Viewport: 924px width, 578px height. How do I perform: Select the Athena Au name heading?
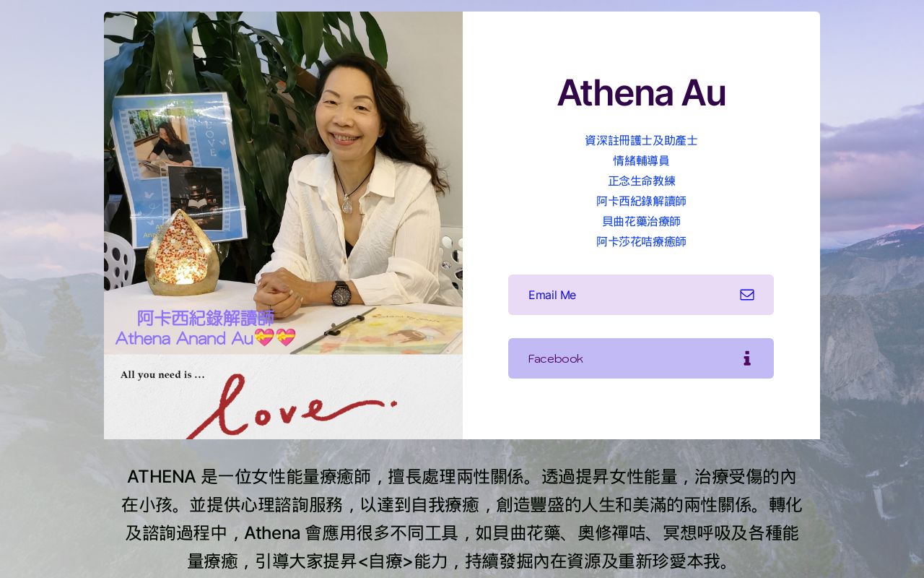coord(641,92)
